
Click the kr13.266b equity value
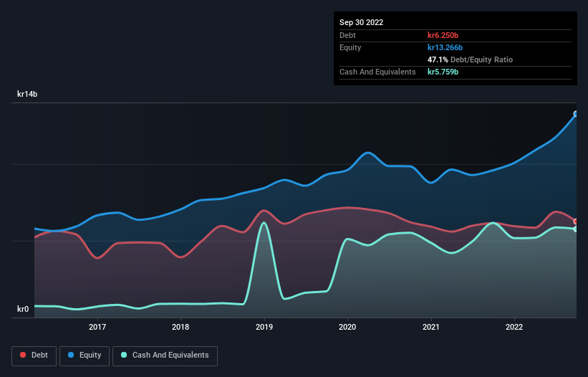point(445,47)
